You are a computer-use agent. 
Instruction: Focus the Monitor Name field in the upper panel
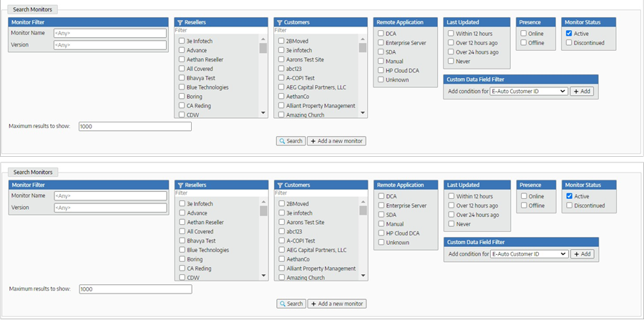tap(109, 33)
